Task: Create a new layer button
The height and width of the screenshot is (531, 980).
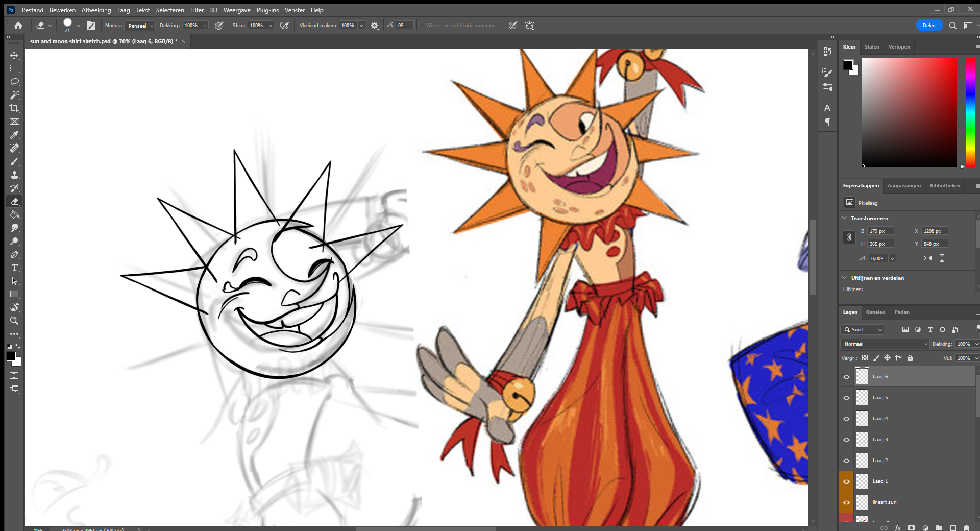Action: coord(953,528)
